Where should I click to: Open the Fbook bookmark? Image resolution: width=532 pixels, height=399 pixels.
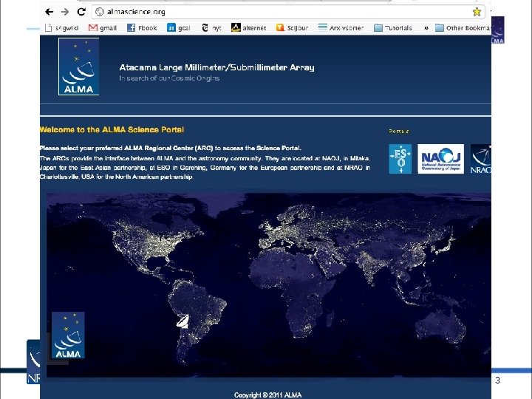click(x=142, y=28)
